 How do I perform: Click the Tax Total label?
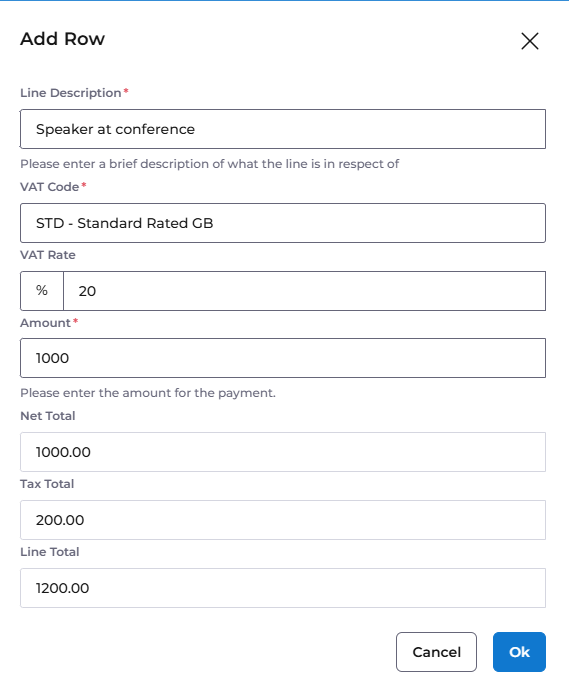[47, 484]
